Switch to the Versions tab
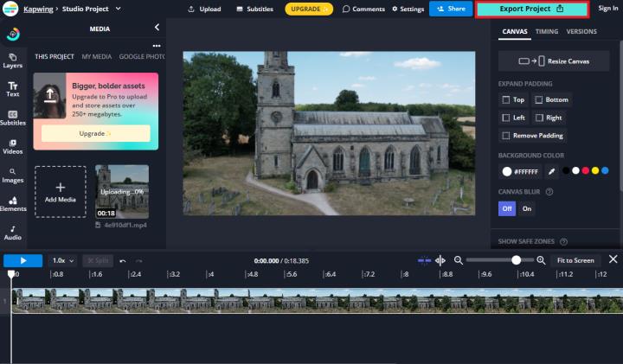 [581, 31]
